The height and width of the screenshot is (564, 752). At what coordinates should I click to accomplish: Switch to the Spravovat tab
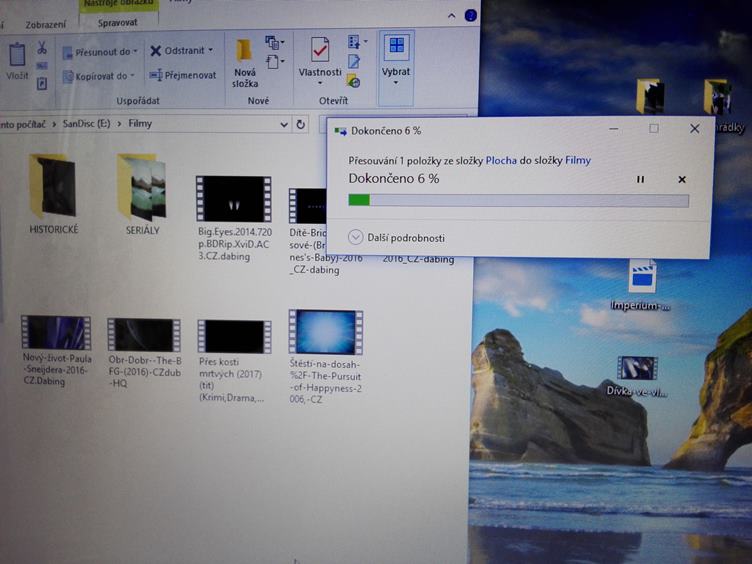[x=118, y=23]
